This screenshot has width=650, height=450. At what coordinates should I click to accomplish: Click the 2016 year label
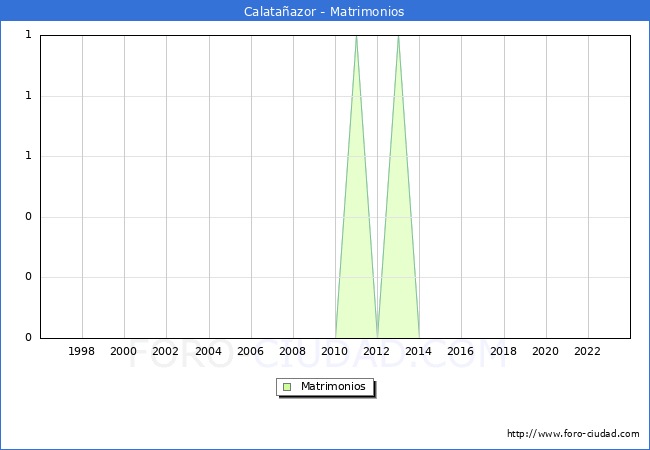461,352
